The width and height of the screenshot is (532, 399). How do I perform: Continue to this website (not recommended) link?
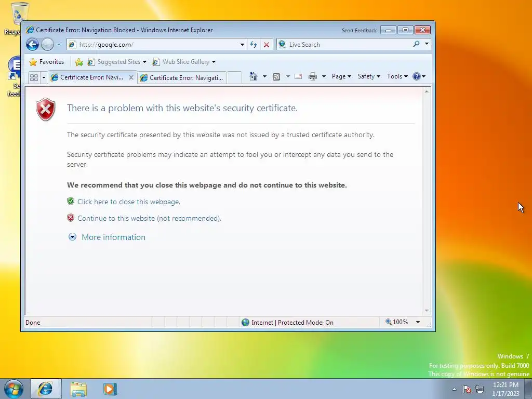point(149,218)
